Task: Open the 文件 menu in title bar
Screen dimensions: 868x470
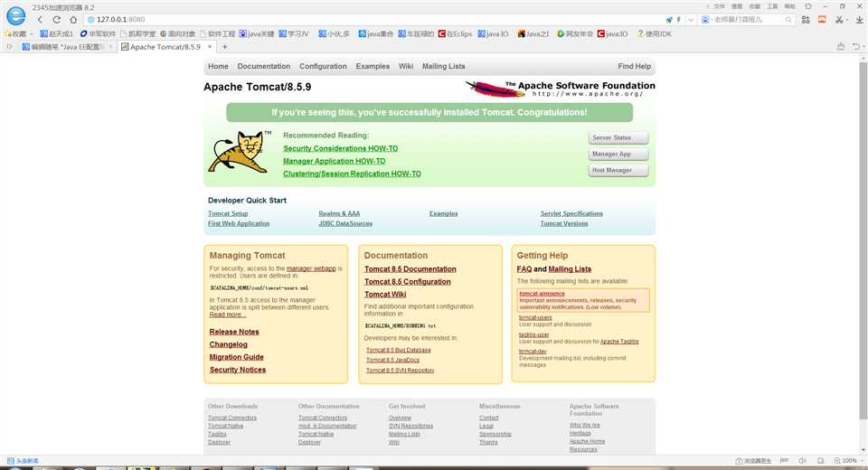Action: [719, 6]
